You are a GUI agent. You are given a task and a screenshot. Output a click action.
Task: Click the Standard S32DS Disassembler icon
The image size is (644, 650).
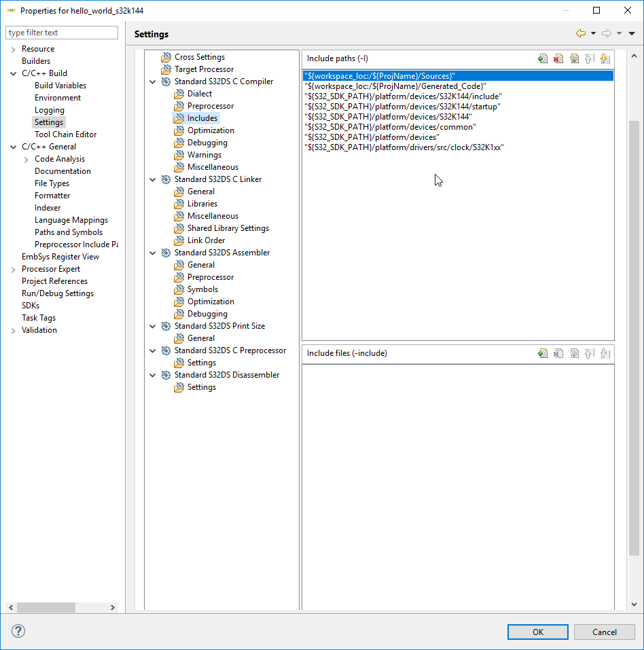click(166, 375)
